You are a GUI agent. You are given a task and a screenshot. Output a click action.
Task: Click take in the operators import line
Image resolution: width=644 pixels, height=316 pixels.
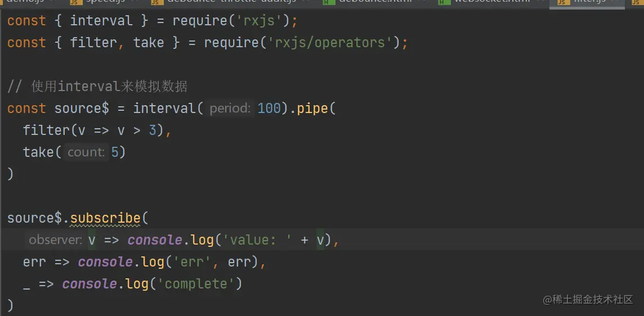tap(149, 42)
